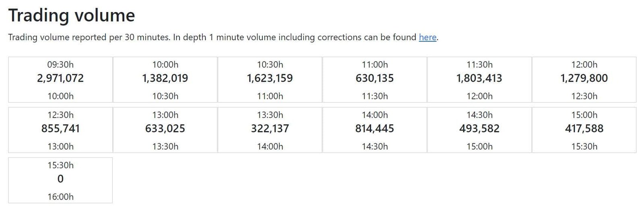Click the 1,803,413 volume value

pos(479,78)
